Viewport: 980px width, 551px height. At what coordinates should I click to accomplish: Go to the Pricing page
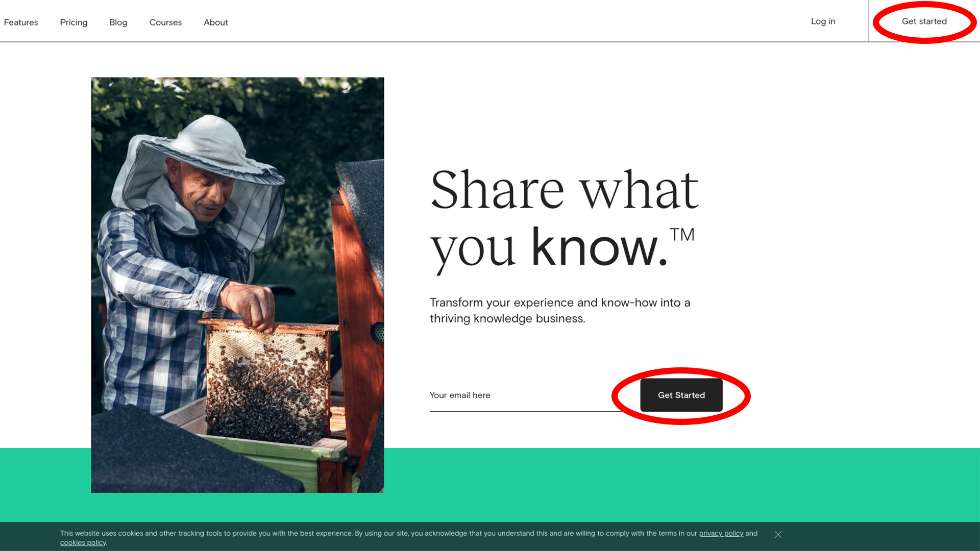click(73, 22)
